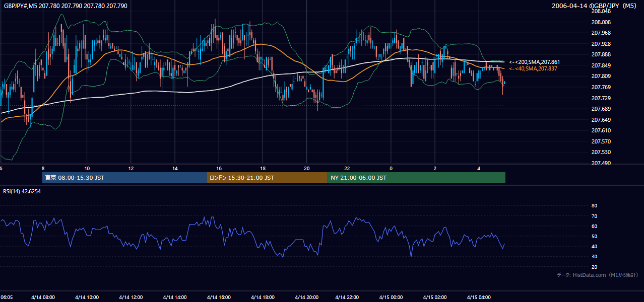Screen dimensions: 644x302
Task: Click price level 207.649 on the axis
Action: [x=600, y=120]
